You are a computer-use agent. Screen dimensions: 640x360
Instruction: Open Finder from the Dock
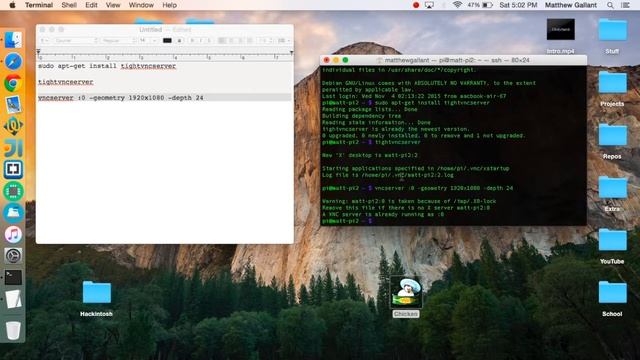[13, 40]
